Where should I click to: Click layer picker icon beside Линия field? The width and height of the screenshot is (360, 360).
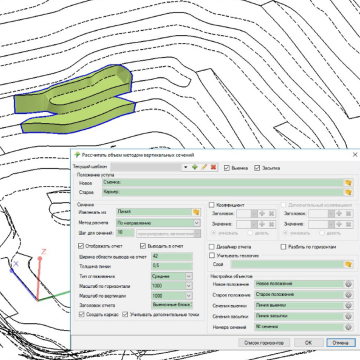pyautogui.click(x=196, y=212)
